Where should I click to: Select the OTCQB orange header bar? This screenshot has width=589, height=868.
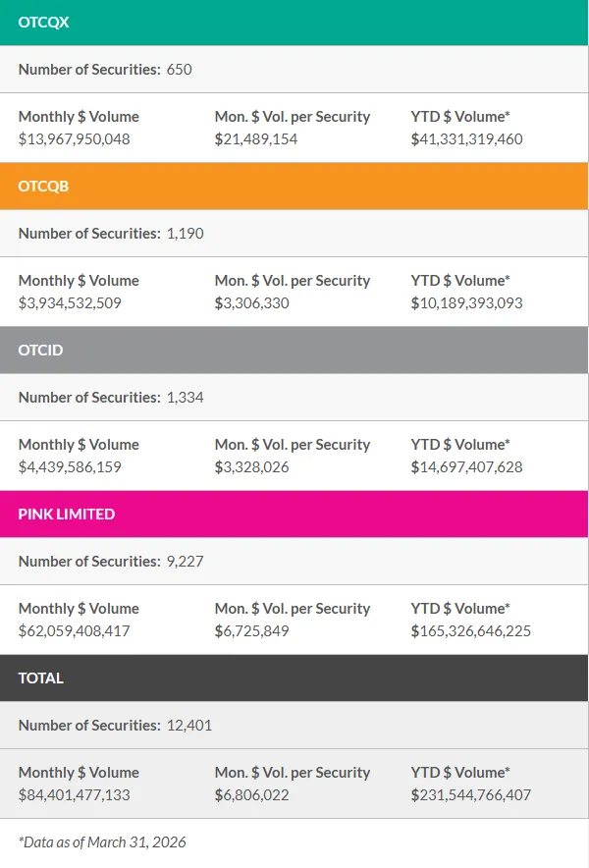click(294, 187)
